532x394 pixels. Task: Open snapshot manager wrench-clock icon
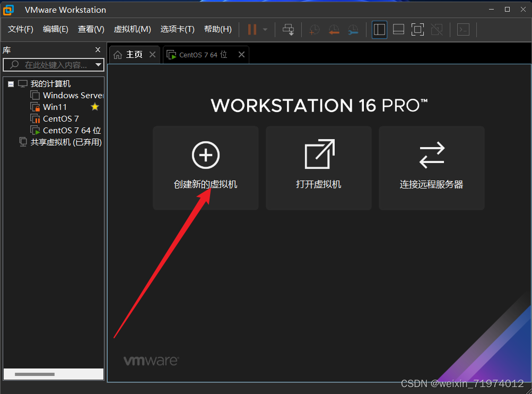point(353,30)
